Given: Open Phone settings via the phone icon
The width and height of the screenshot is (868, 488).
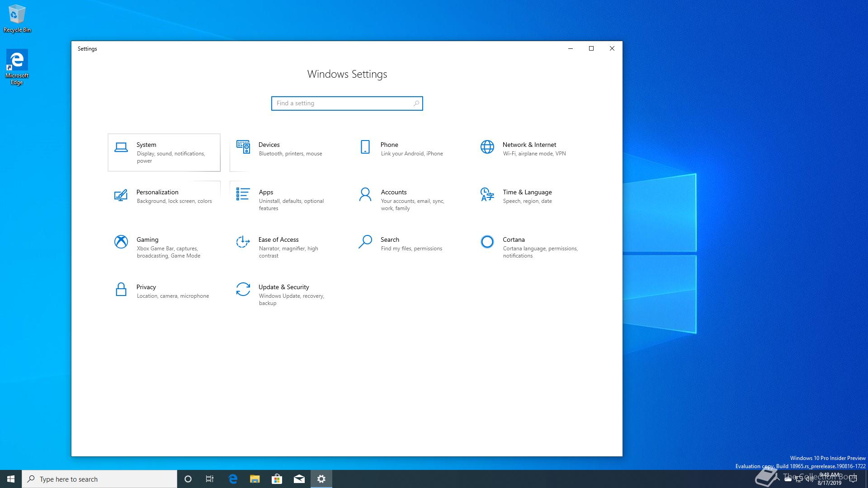Looking at the screenshot, I should click(365, 147).
